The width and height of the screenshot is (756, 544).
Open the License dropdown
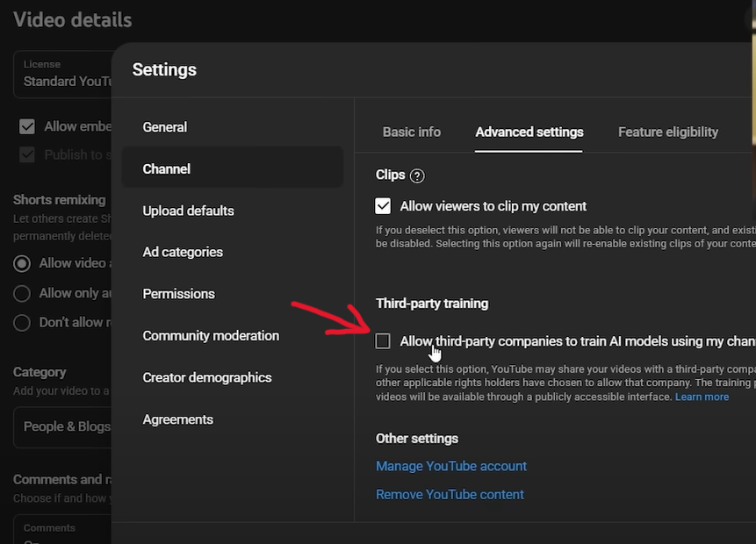pos(61,74)
